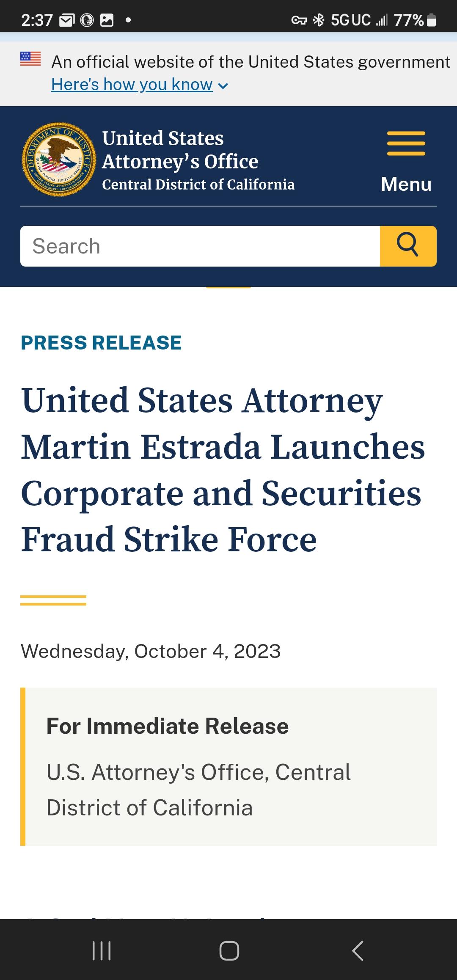Tap the Central District of California subtitle
Image resolution: width=457 pixels, height=980 pixels.
click(x=198, y=184)
